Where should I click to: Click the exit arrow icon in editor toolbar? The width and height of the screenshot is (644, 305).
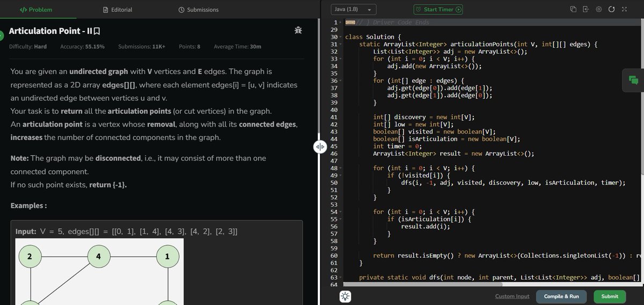click(586, 9)
